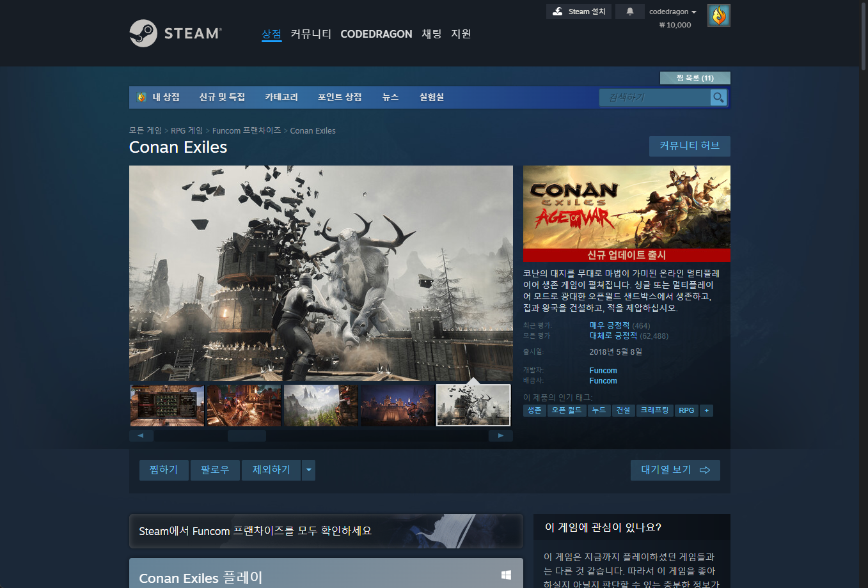
Task: Click the 매우 긍정적 recent reviews link
Action: coord(610,325)
